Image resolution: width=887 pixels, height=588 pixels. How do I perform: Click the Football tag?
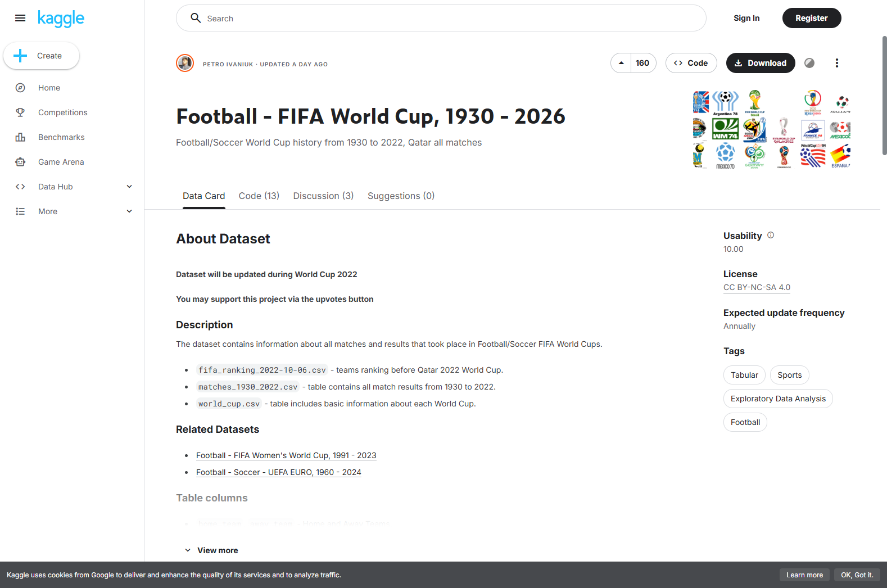tap(745, 422)
